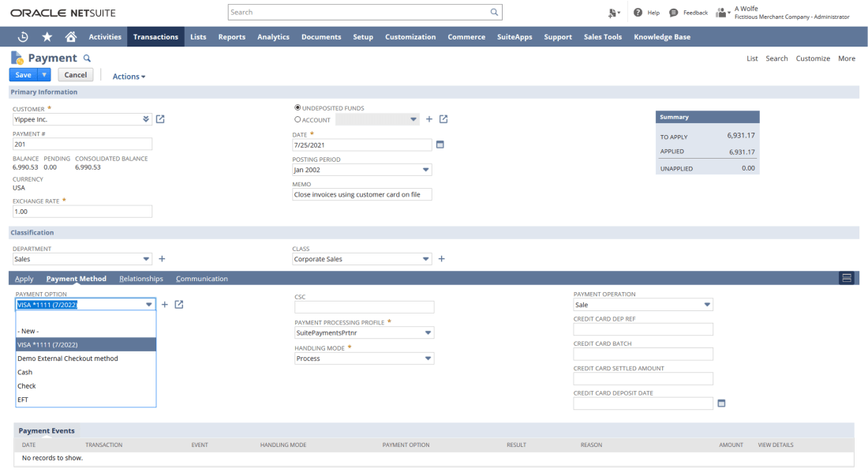Expand the Posting Period dropdown
868x473 pixels.
(426, 170)
